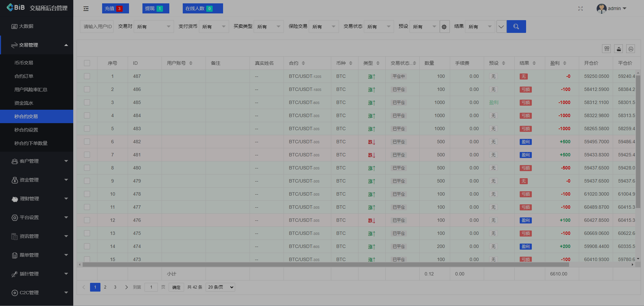This screenshot has width=644, height=306.
Task: Click the admin avatar picture
Action: click(601, 9)
